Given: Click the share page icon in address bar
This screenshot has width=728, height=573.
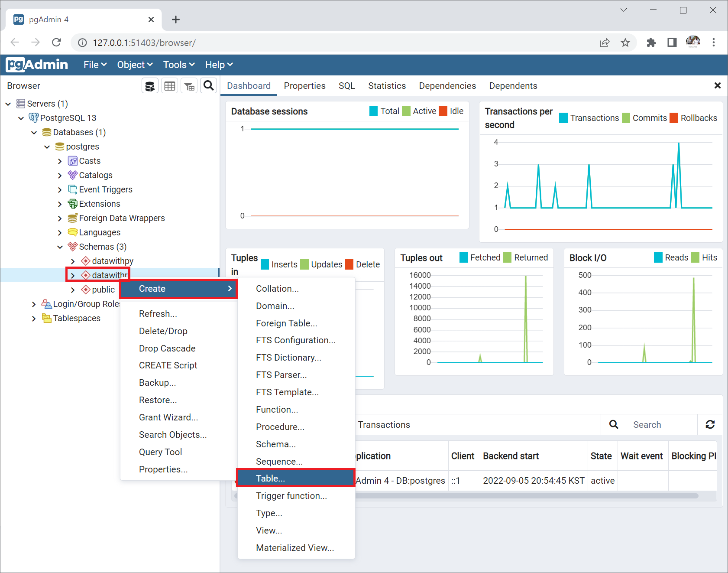Looking at the screenshot, I should [x=605, y=42].
